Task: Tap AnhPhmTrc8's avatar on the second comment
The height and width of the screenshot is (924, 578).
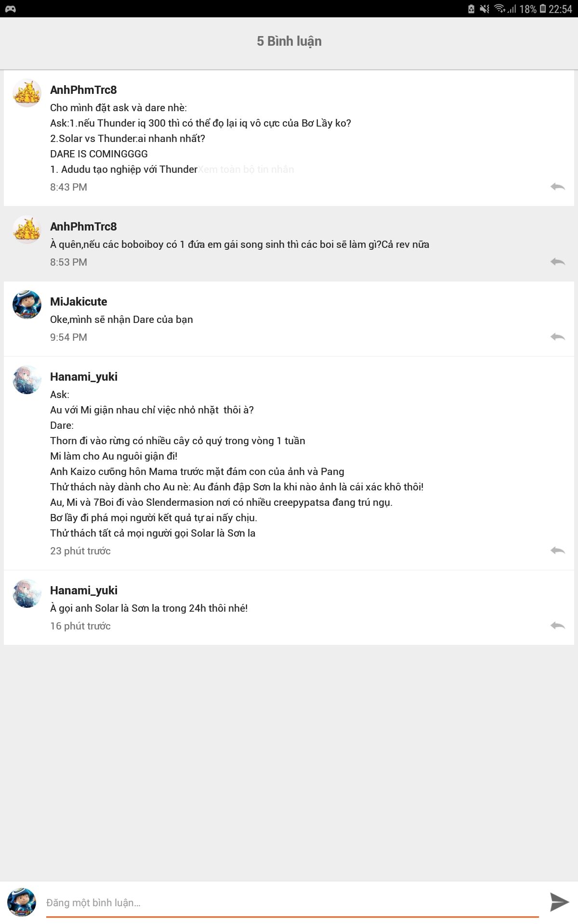Action: (x=26, y=230)
